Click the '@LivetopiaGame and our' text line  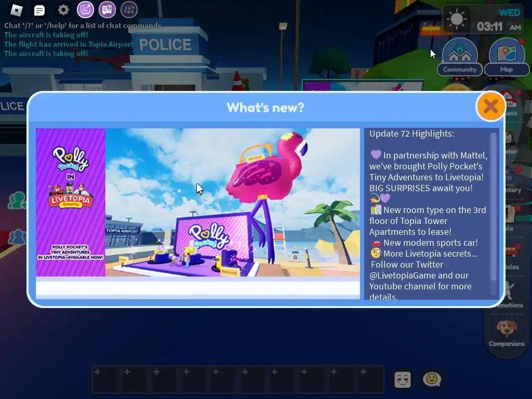(419, 275)
